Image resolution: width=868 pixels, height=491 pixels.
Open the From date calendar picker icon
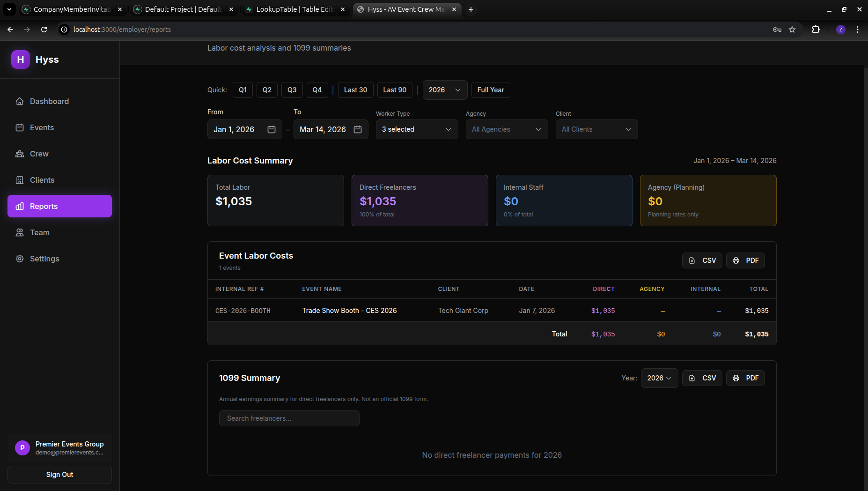click(272, 129)
